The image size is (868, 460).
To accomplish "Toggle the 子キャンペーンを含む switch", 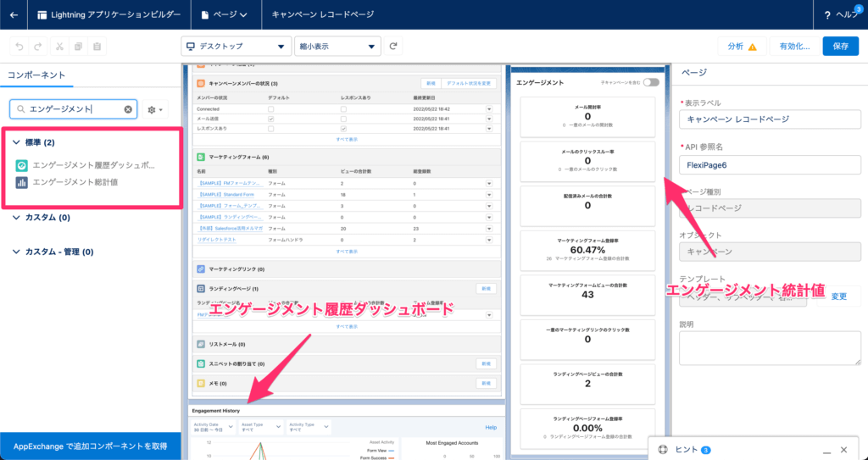I will (650, 83).
